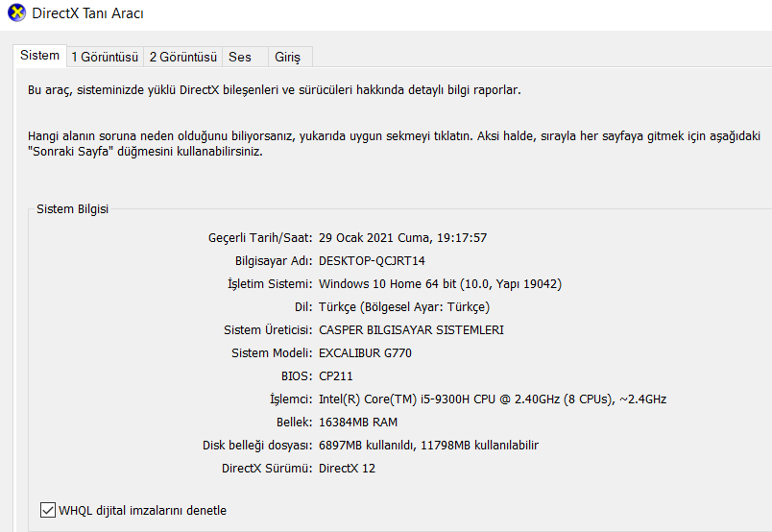Click the DirectX Sürümü label
772x532 pixels.
pos(267,469)
